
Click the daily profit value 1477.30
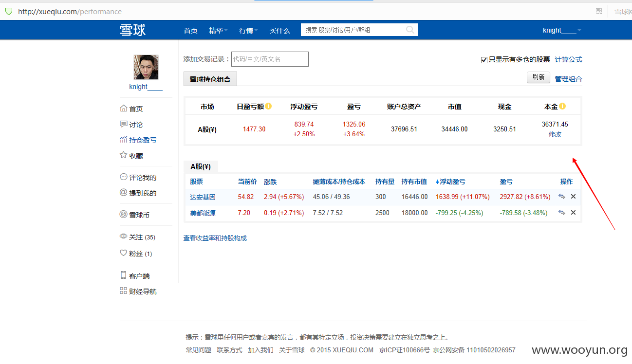tap(254, 129)
